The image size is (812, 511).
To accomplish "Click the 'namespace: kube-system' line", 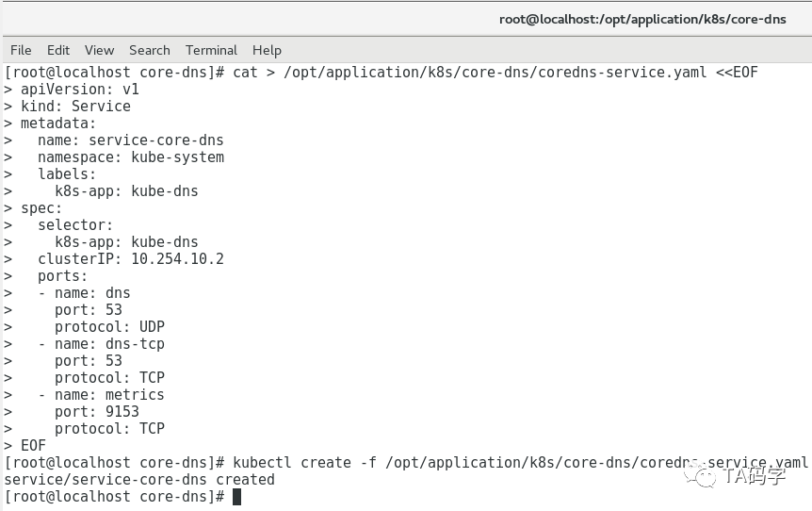I will point(131,157).
